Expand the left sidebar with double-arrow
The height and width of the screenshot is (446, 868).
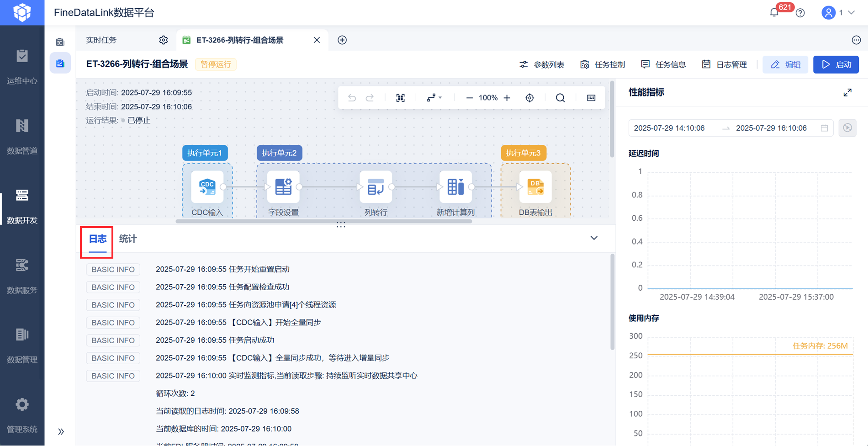tap(61, 431)
